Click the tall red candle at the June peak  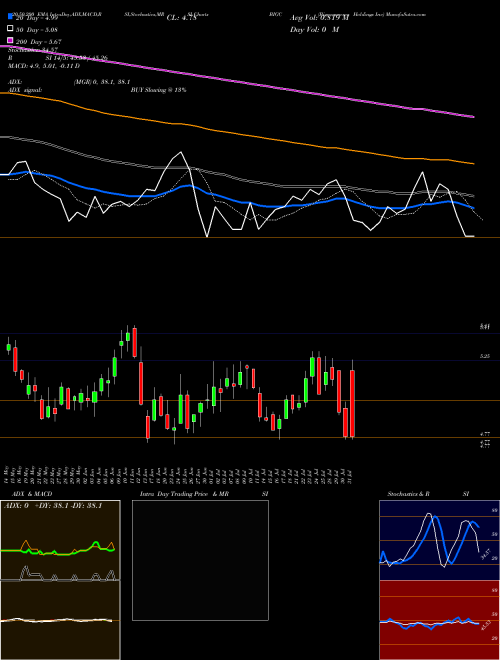click(x=135, y=342)
